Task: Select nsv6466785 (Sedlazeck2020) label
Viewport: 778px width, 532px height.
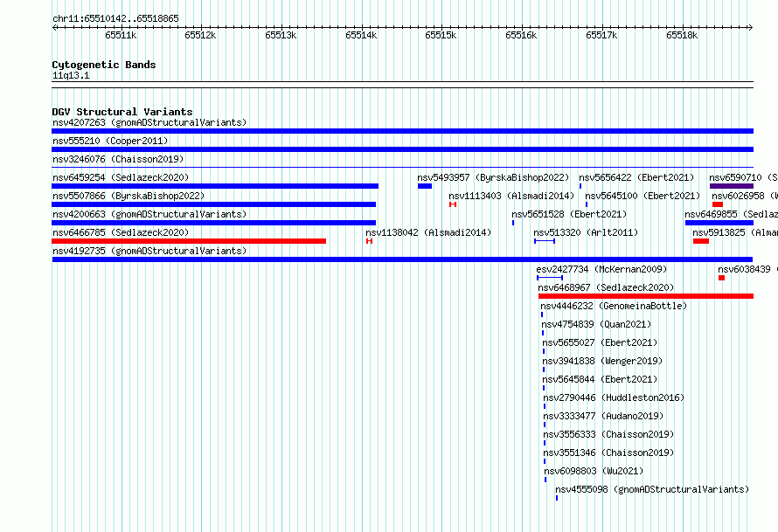Action: point(121,232)
